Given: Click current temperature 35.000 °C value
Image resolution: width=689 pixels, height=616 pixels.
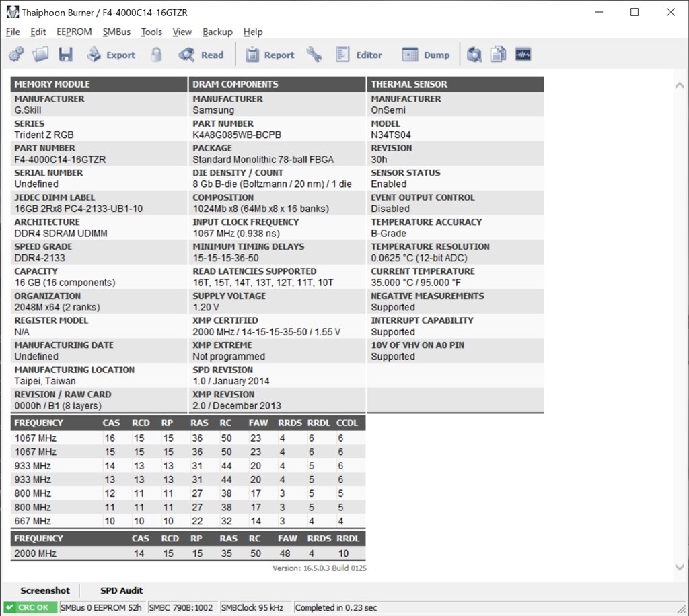Looking at the screenshot, I should pyautogui.click(x=416, y=282).
